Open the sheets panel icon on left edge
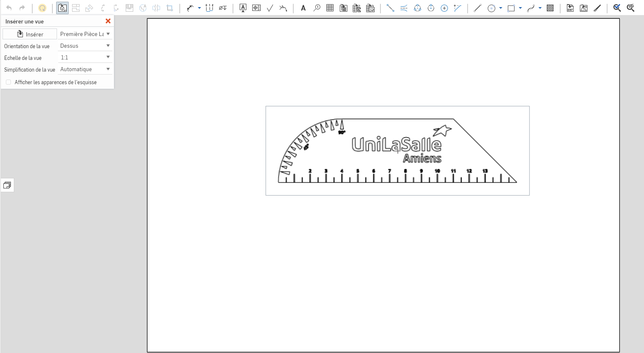This screenshot has width=644, height=353. click(7, 185)
